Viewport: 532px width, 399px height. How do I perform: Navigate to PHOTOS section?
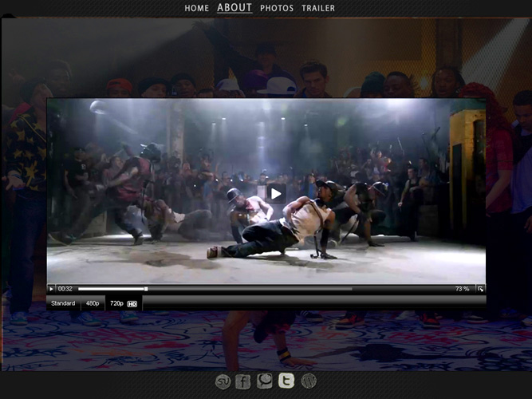tap(277, 8)
